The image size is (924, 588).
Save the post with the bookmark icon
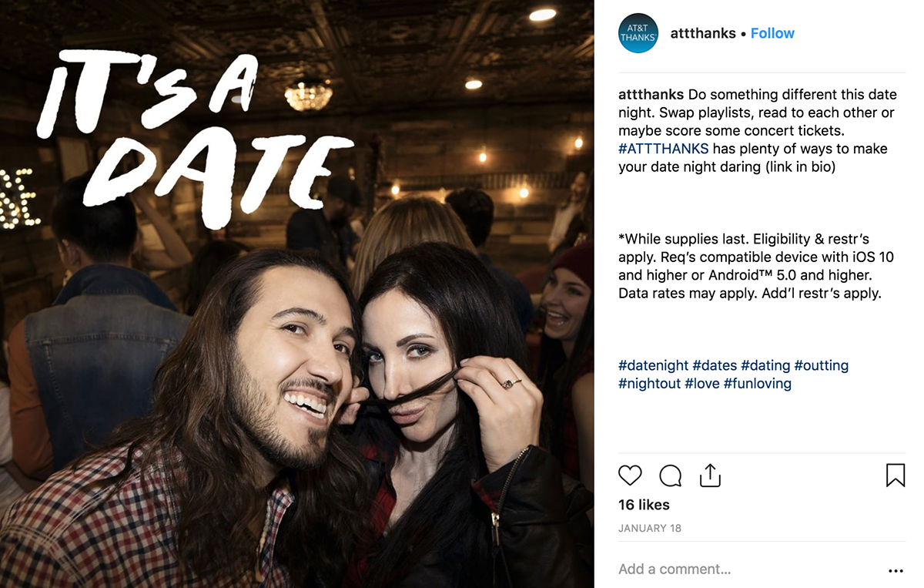pos(896,475)
